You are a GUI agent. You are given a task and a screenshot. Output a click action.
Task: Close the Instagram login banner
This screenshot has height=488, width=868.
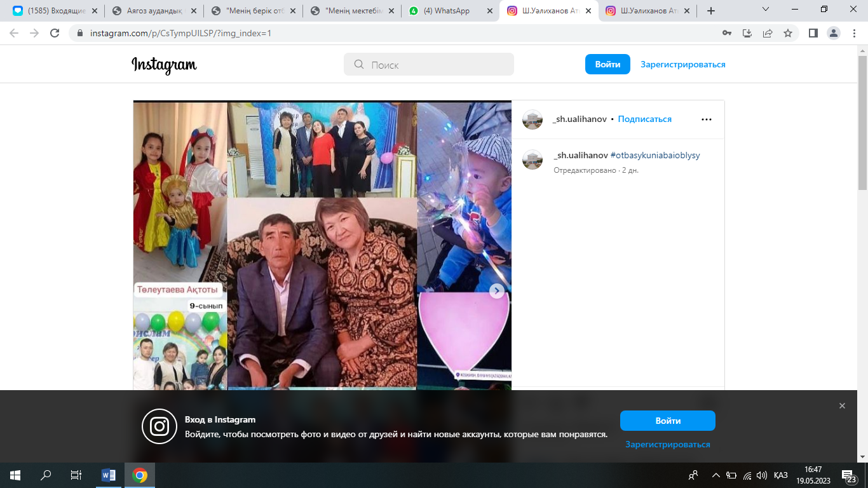tap(842, 406)
